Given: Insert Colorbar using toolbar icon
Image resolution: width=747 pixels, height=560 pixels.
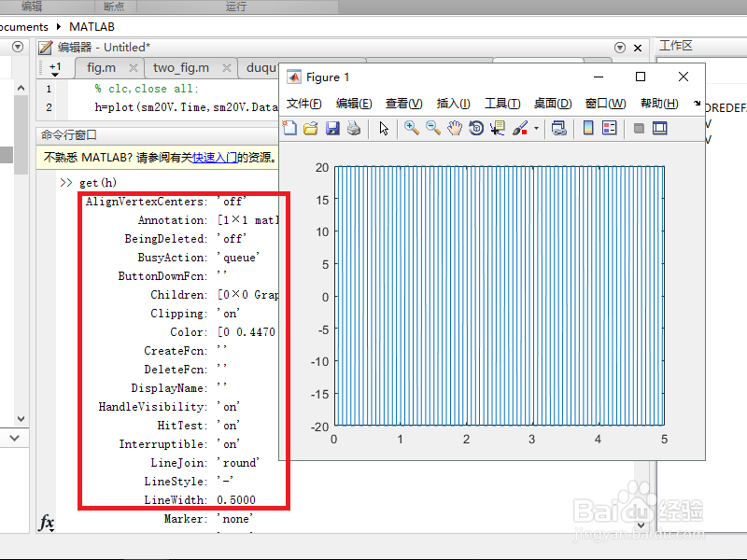Looking at the screenshot, I should tap(588, 128).
